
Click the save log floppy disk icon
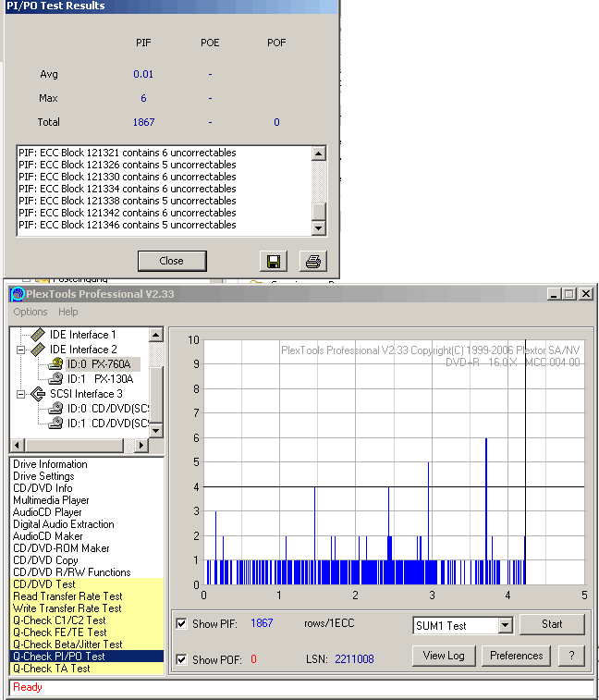coord(274,261)
